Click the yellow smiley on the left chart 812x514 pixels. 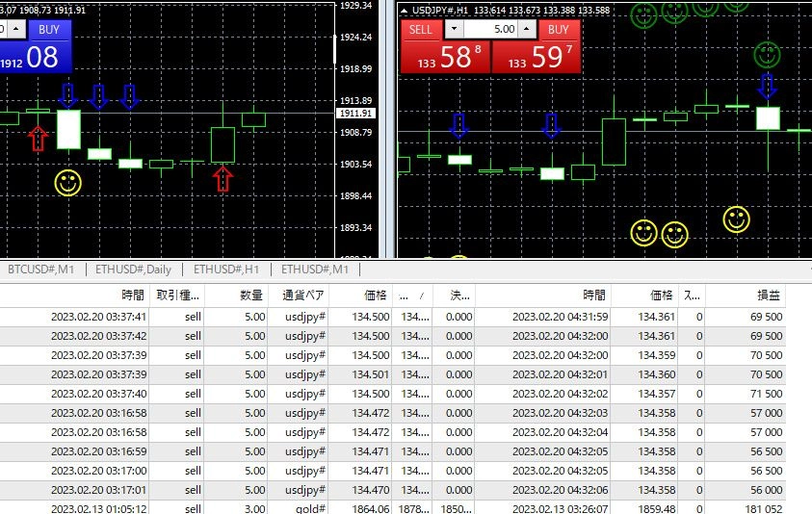click(67, 183)
